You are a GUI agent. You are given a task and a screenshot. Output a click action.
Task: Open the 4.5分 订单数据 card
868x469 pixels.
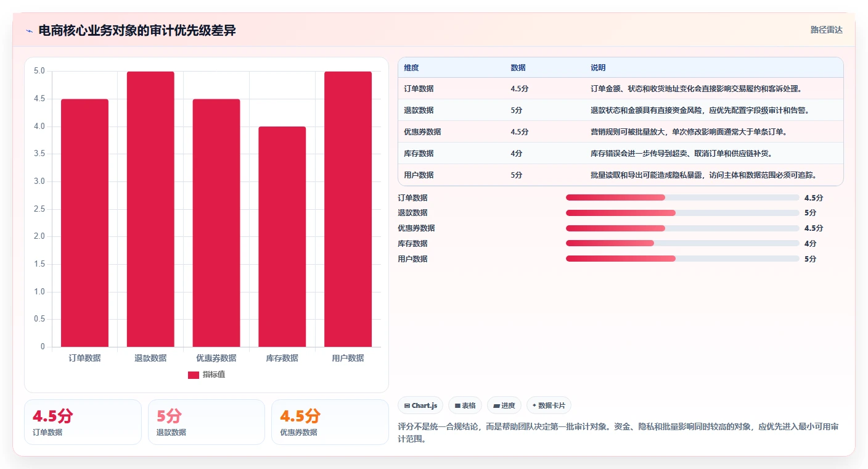point(83,422)
